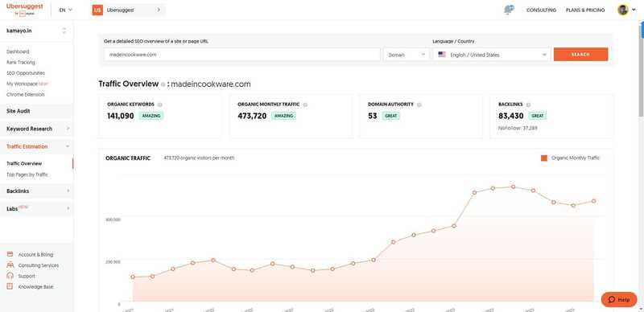This screenshot has width=644, height=312.
Task: Click the Backlinks info icon
Action: point(528,105)
